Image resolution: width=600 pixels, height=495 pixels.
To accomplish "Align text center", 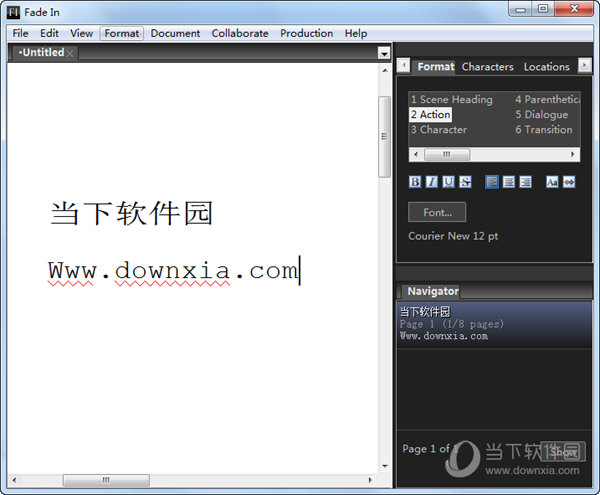I will 509,182.
